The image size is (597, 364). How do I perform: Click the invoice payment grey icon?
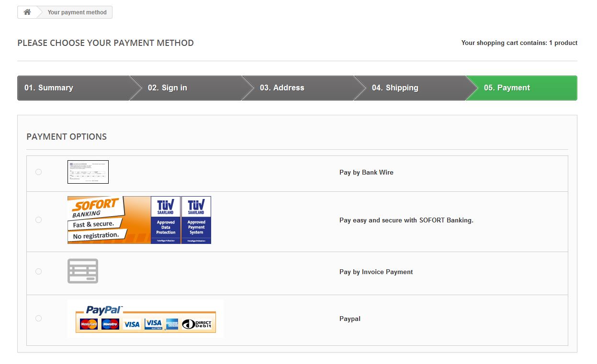click(x=83, y=271)
